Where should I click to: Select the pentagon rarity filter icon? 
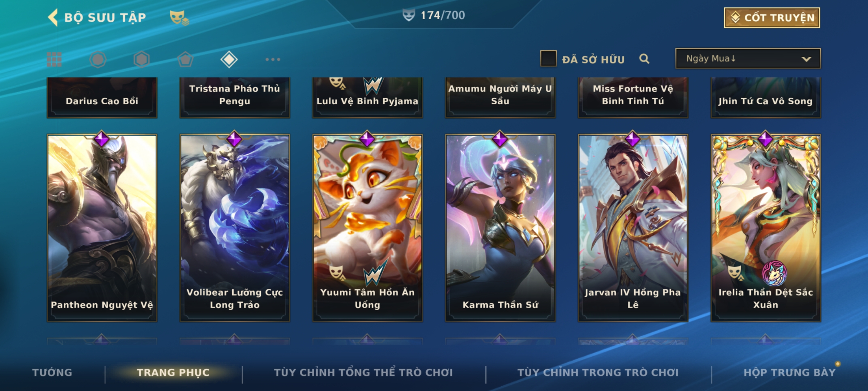point(185,59)
